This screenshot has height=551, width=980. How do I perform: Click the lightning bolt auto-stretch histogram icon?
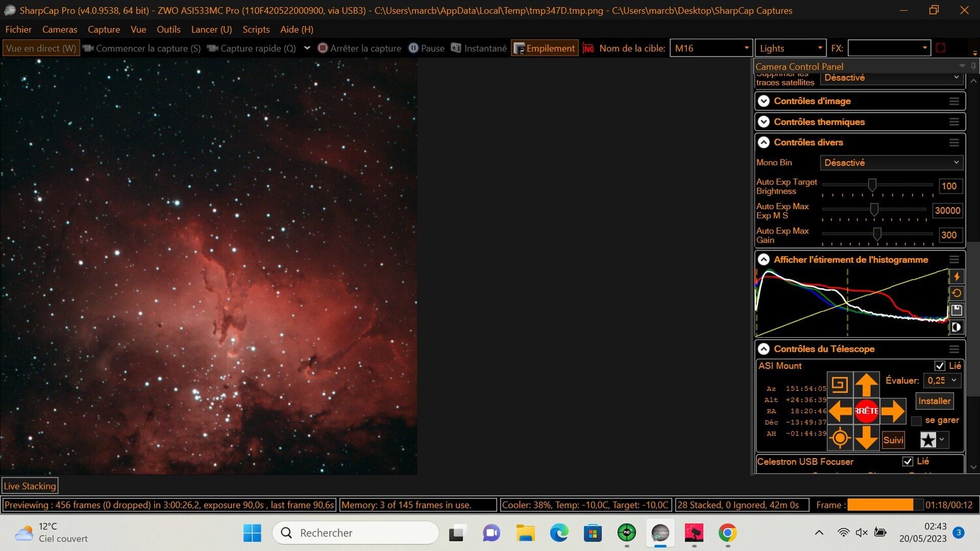[956, 276]
